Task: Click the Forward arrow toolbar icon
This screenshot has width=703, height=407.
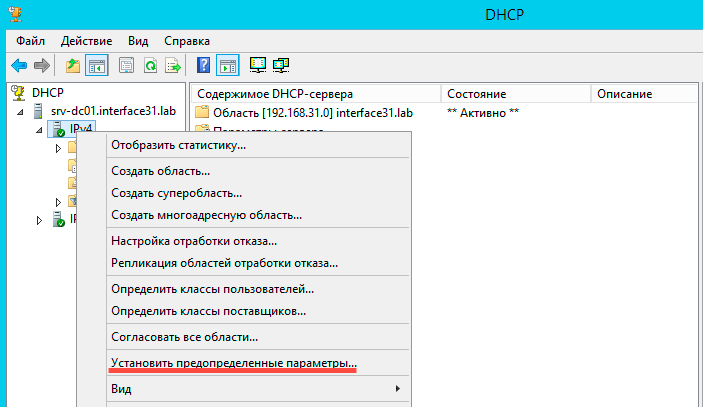Action: [x=42, y=65]
